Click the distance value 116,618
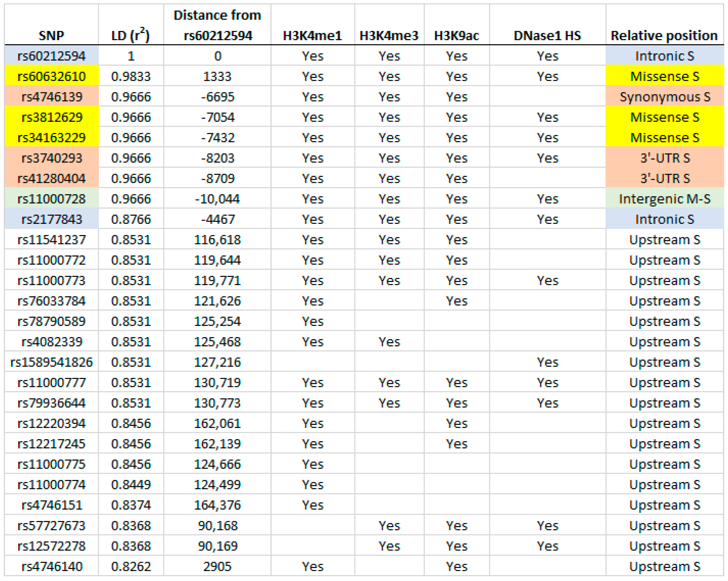728x581 pixels. point(217,240)
